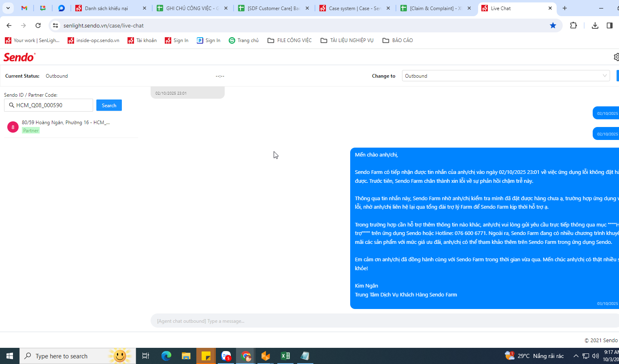
Task: Open the Trang chủ bookmark
Action: [244, 40]
